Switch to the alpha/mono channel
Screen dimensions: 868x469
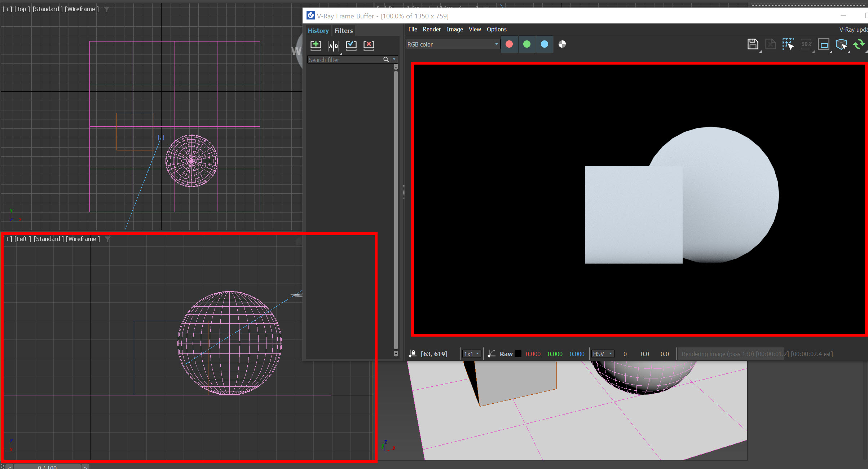click(x=562, y=44)
